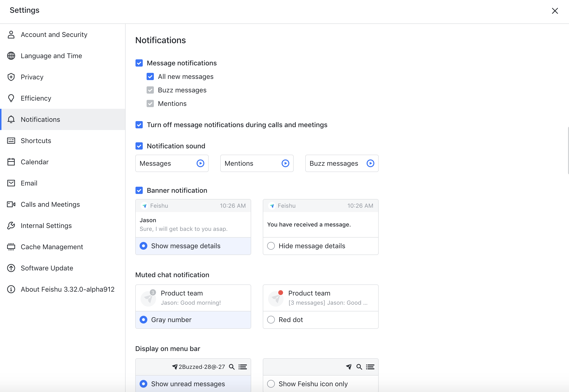Open the Privacy settings section
Screen dimensions: 569x392
tap(63, 77)
